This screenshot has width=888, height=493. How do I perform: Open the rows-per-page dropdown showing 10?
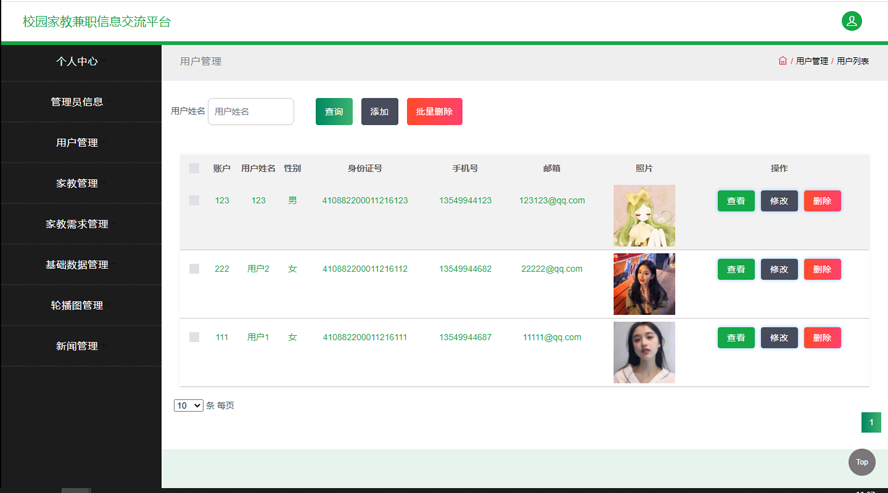click(x=188, y=405)
